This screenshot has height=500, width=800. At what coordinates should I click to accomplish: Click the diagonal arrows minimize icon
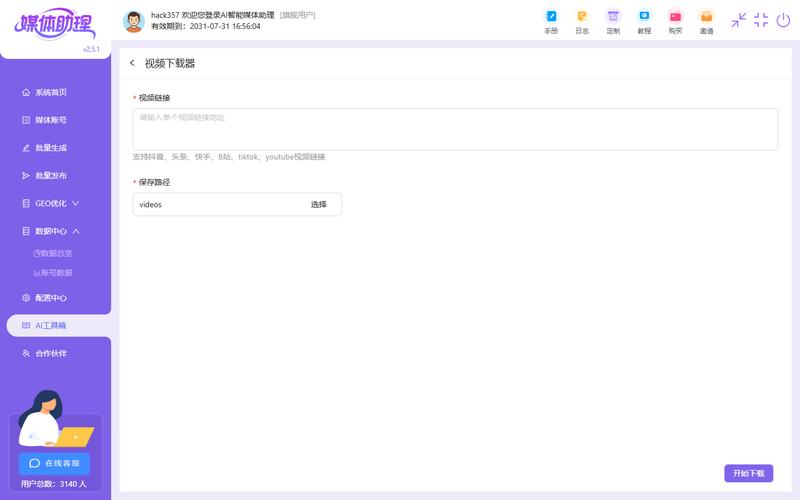(739, 20)
